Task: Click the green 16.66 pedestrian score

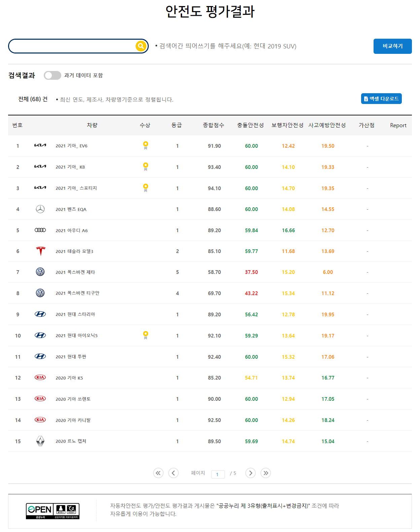Action: (288, 230)
